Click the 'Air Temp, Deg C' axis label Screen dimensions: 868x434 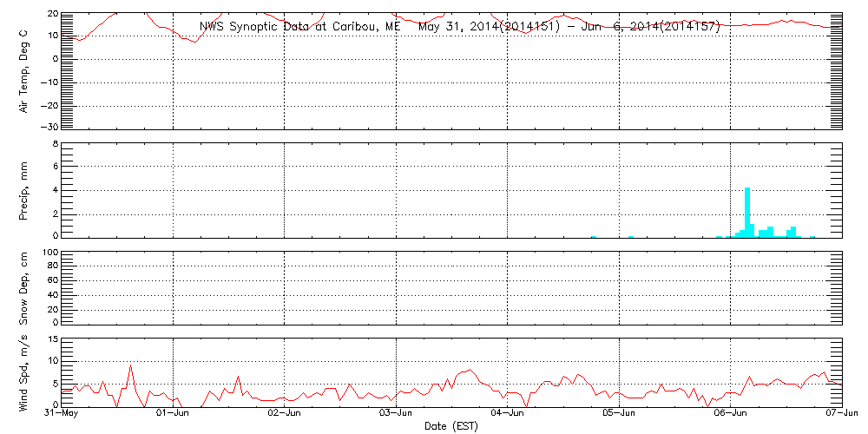pyautogui.click(x=23, y=70)
